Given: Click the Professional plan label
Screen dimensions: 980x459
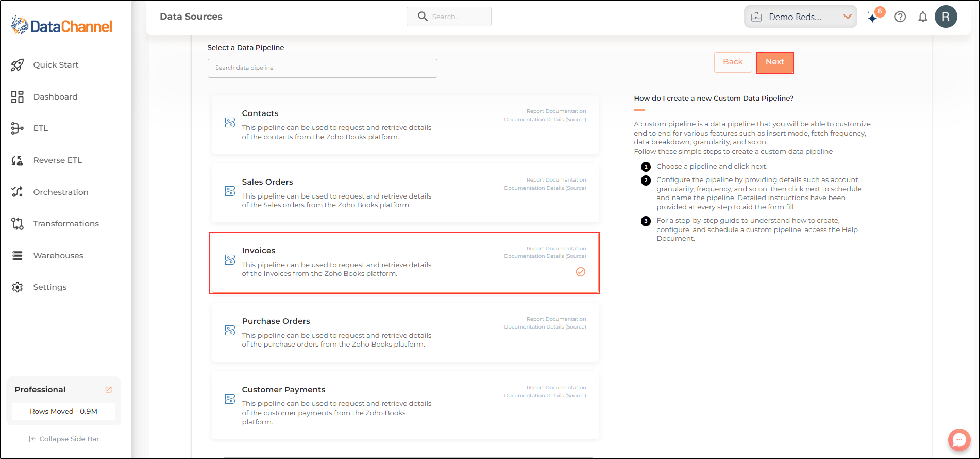Looking at the screenshot, I should click(x=40, y=390).
